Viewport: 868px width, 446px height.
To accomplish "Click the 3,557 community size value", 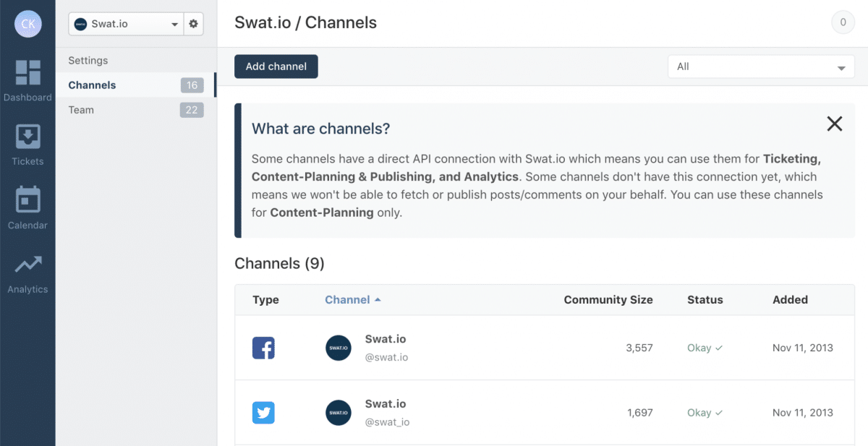I will click(639, 348).
